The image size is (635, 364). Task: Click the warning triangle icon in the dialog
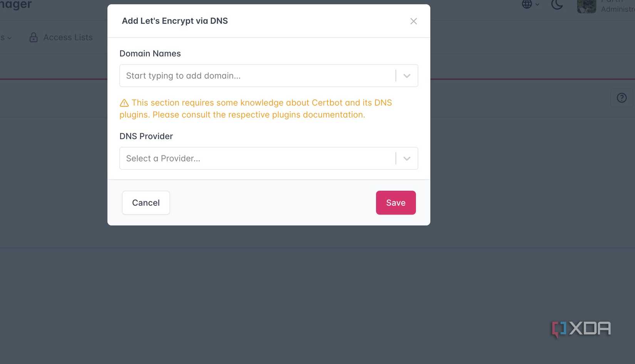[x=124, y=103]
